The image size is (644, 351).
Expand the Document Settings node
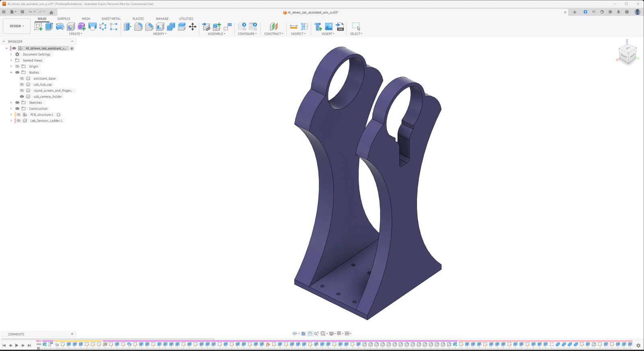11,54
